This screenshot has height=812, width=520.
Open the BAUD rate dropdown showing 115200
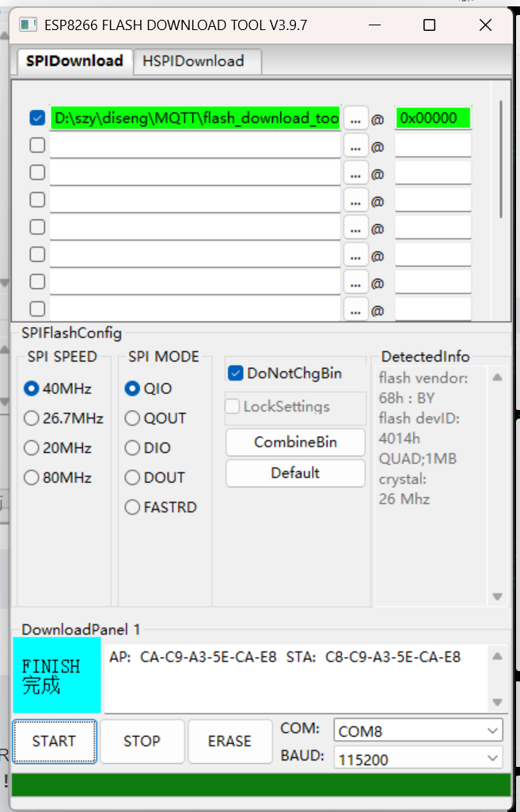(x=418, y=759)
